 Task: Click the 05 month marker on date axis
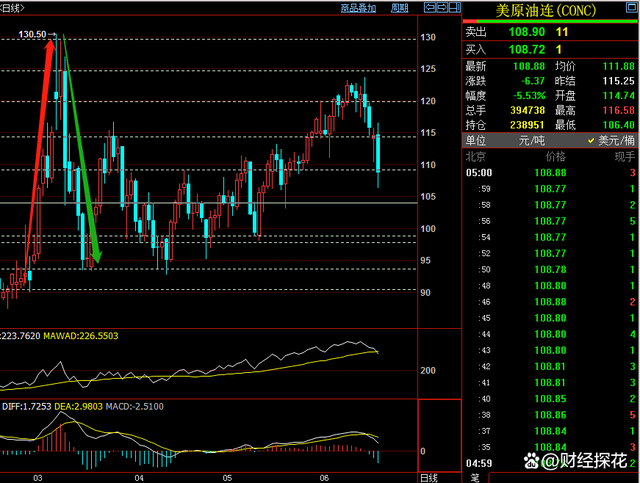[227, 478]
